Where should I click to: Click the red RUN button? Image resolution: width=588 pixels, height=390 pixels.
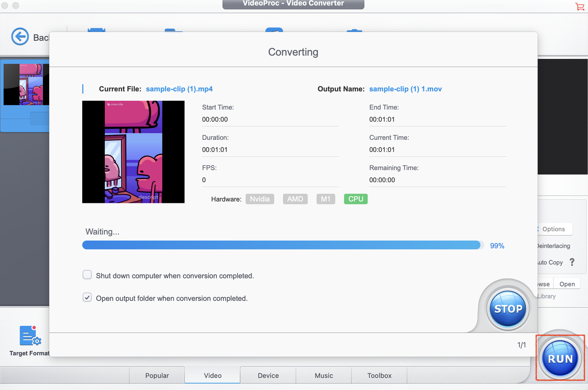coord(560,358)
